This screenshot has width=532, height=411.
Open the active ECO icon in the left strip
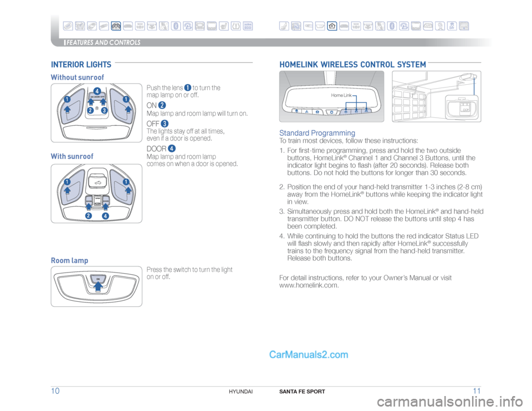[x=248, y=26]
